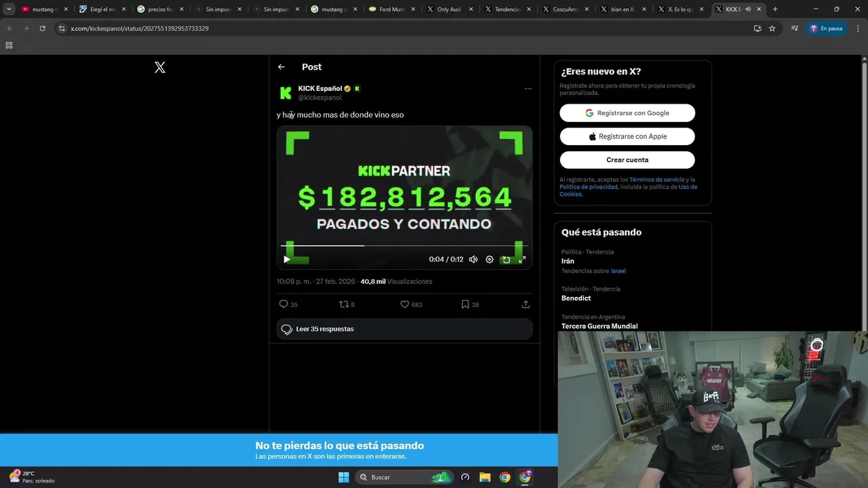Toggle picture-in-picture on the video
The image size is (868, 488).
tap(506, 259)
